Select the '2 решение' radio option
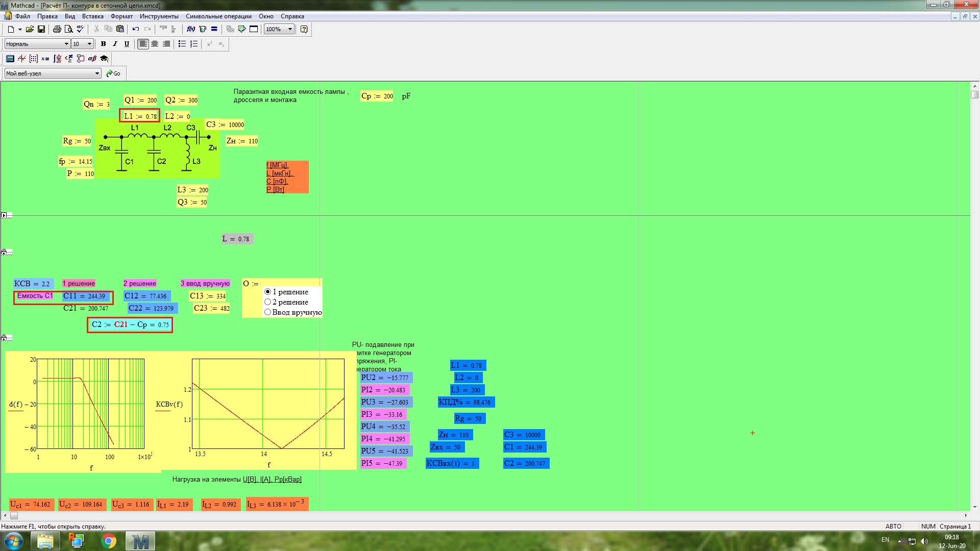 click(x=268, y=302)
